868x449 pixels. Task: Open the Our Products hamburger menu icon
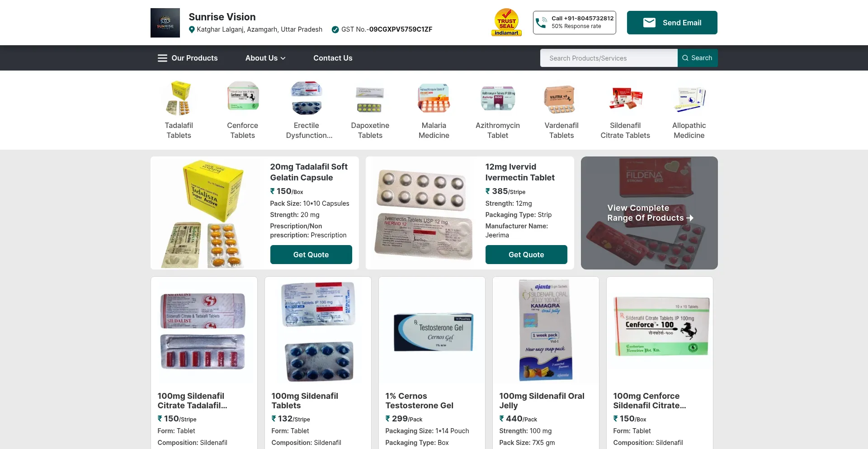(162, 58)
